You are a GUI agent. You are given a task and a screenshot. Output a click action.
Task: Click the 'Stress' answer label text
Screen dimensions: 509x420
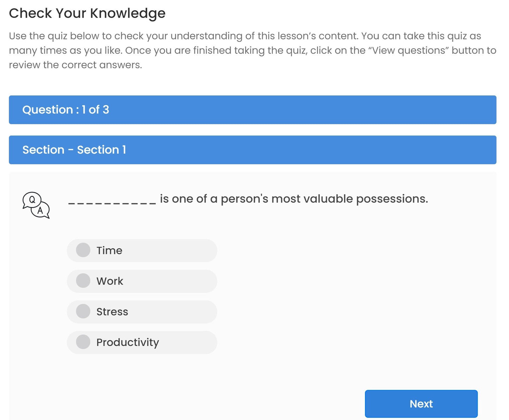coord(112,312)
